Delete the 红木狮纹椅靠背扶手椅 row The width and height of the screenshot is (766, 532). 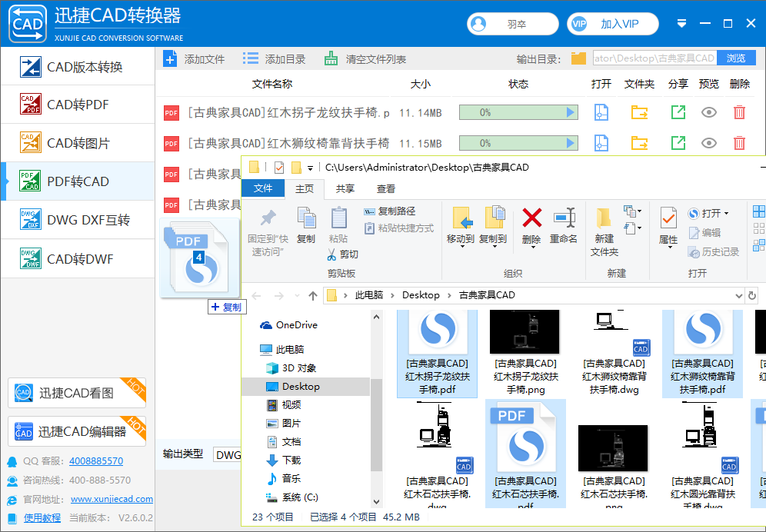coord(739,143)
